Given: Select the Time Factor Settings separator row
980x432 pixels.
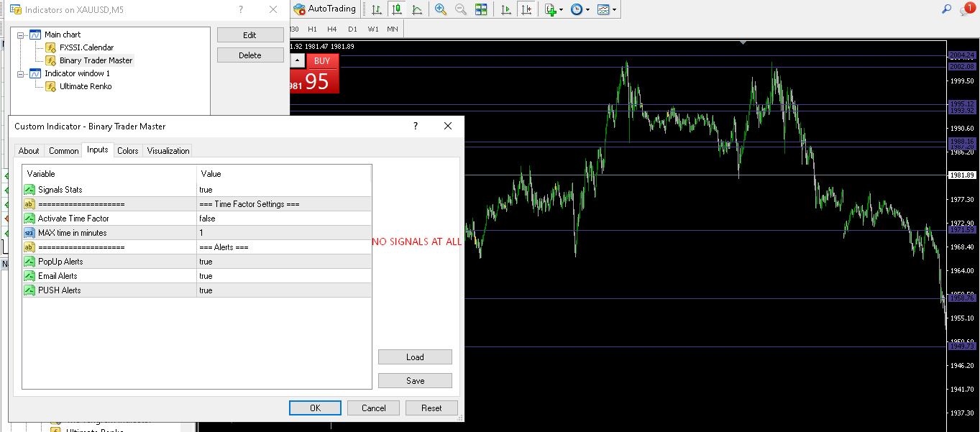Looking at the screenshot, I should click(197, 204).
